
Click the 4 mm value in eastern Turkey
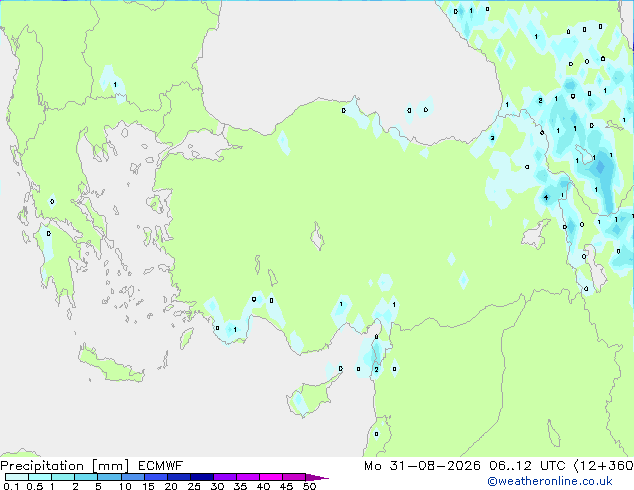546,198
